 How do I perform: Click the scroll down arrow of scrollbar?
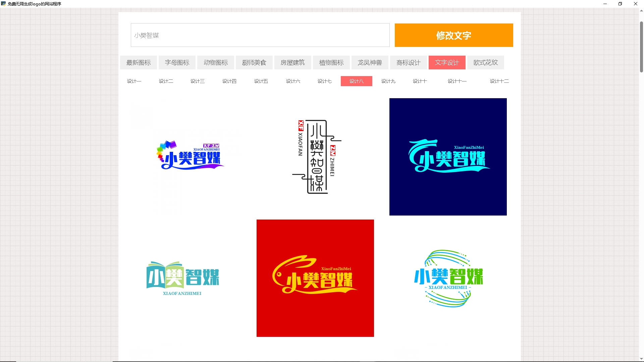click(641, 359)
